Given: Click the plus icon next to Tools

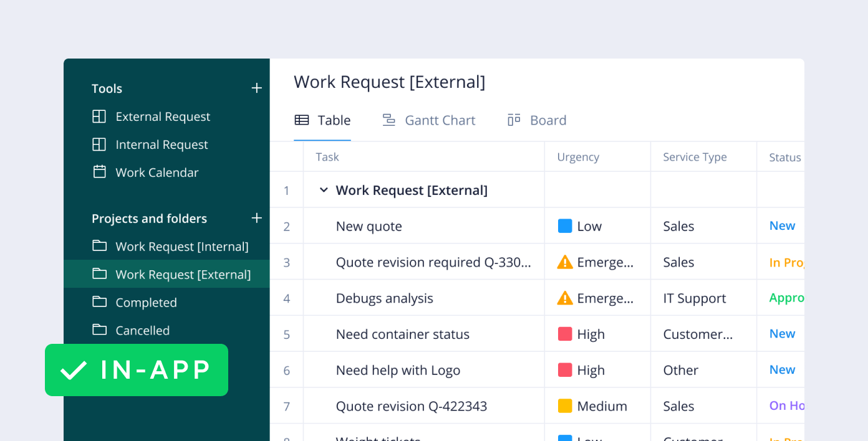Looking at the screenshot, I should coord(256,88).
